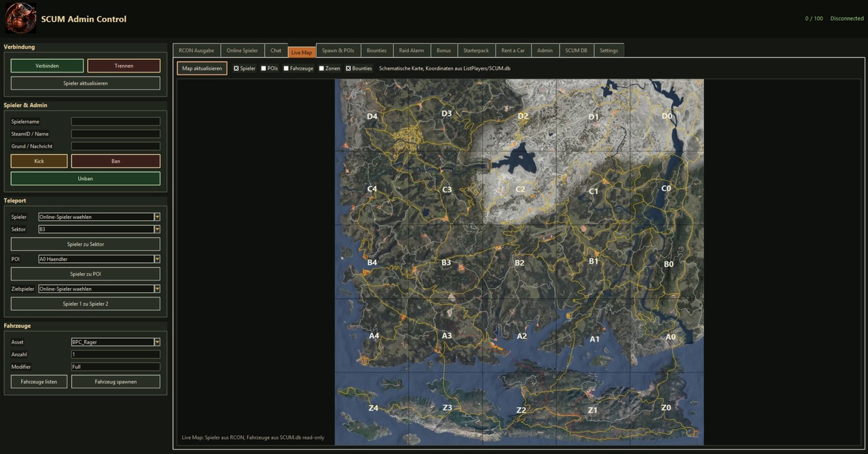Click the Disconnected status text
Screen dimensions: 868x454
coord(847,18)
